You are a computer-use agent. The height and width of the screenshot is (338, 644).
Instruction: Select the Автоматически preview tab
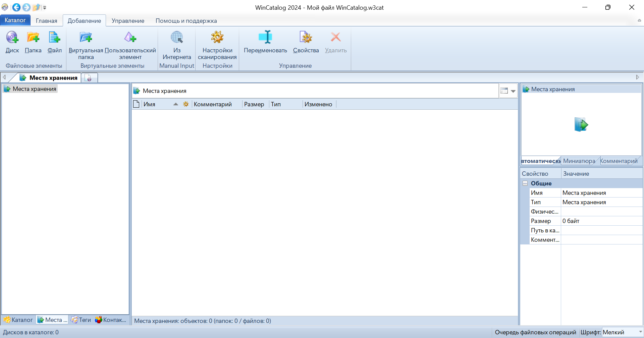pos(541,161)
